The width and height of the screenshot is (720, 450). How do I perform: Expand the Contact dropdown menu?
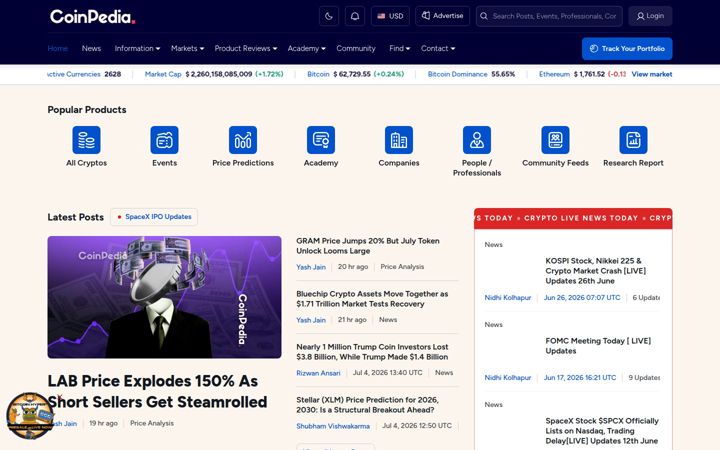point(438,48)
